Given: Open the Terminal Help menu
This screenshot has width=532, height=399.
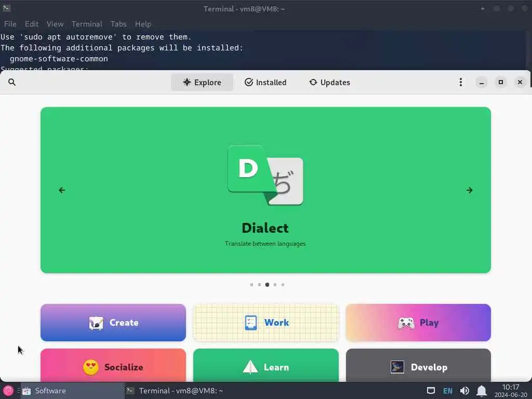Looking at the screenshot, I should click(x=143, y=24).
